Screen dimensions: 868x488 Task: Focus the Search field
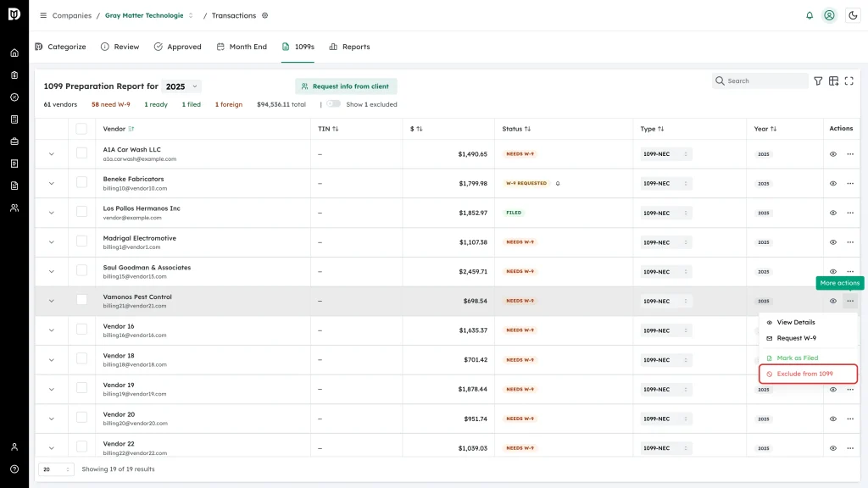760,80
